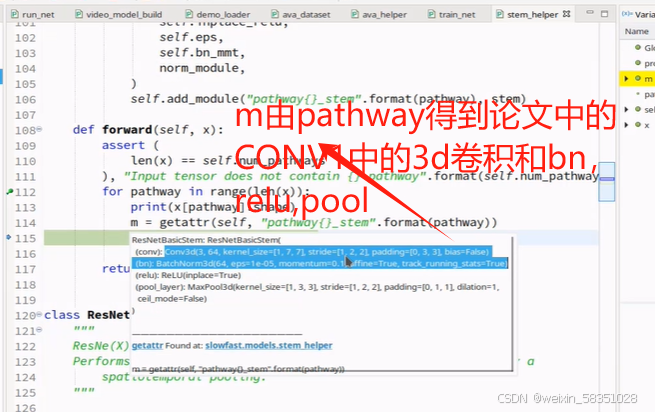Click the run_net tab file icon
The width and height of the screenshot is (655, 412).
(x=15, y=15)
